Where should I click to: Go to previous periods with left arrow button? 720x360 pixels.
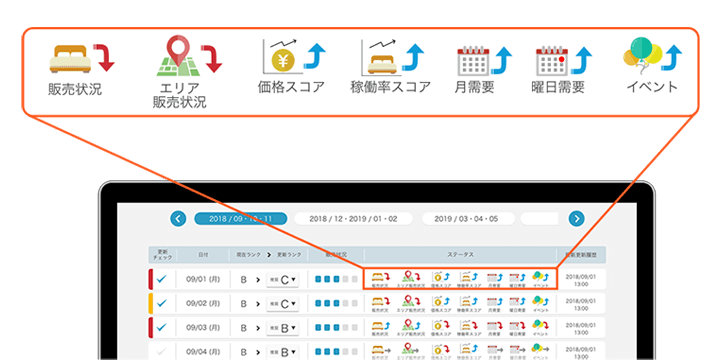178,219
